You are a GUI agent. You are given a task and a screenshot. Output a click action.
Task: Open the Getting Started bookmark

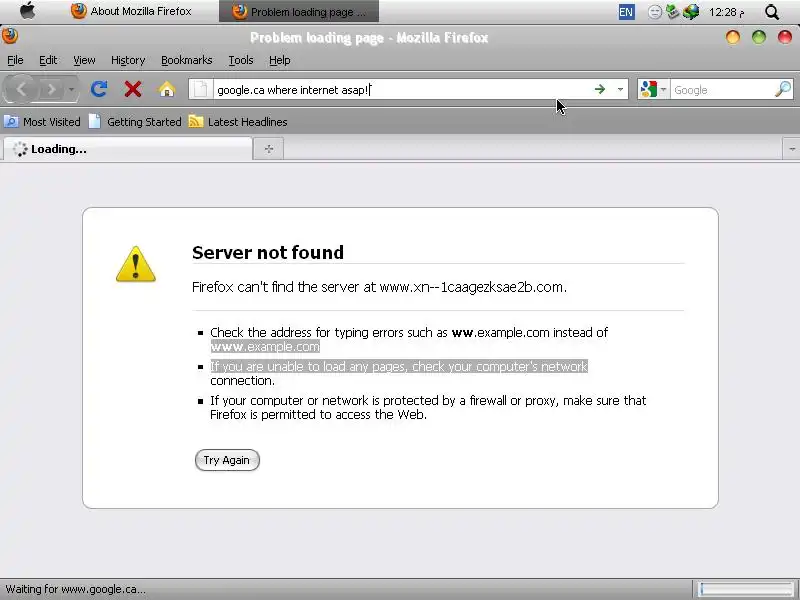[135, 122]
